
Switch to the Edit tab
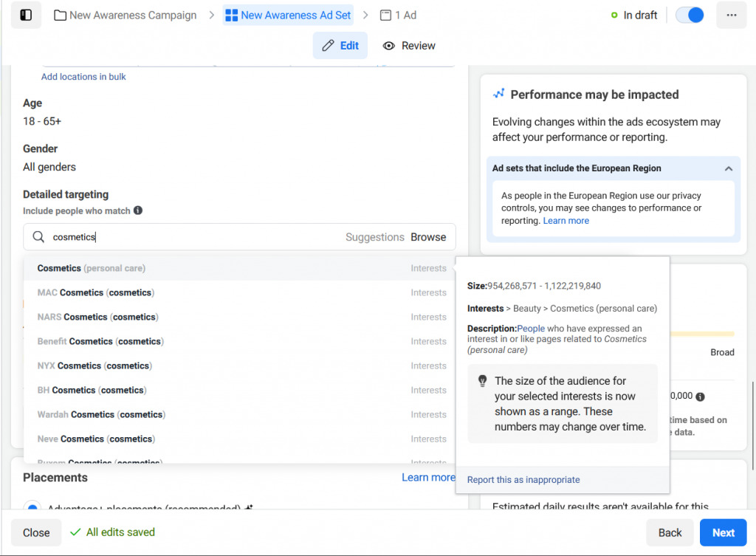[340, 45]
